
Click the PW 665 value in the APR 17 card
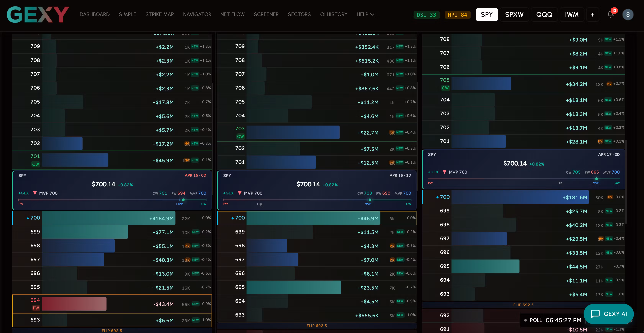coord(592,172)
